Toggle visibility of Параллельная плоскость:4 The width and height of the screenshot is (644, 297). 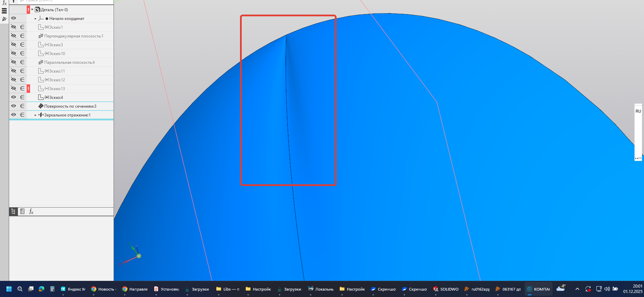click(x=14, y=62)
